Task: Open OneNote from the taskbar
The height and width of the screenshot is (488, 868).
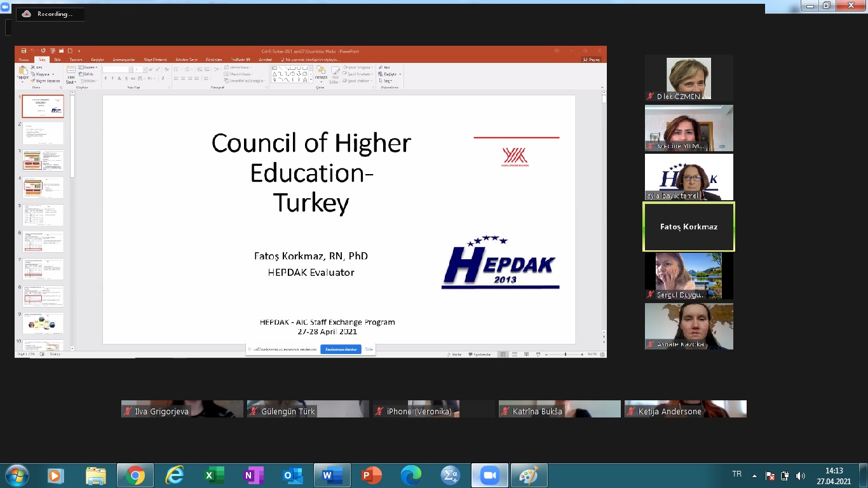Action: [253, 475]
